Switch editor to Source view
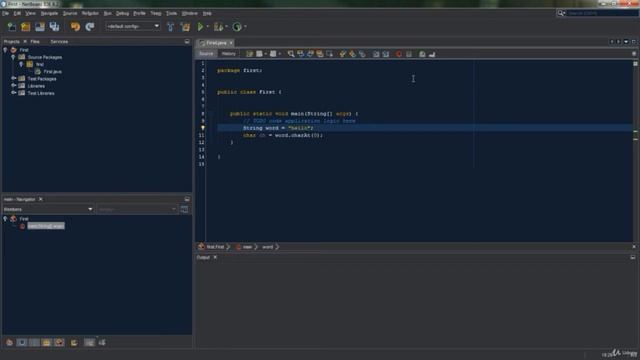640x360 pixels. [x=206, y=54]
